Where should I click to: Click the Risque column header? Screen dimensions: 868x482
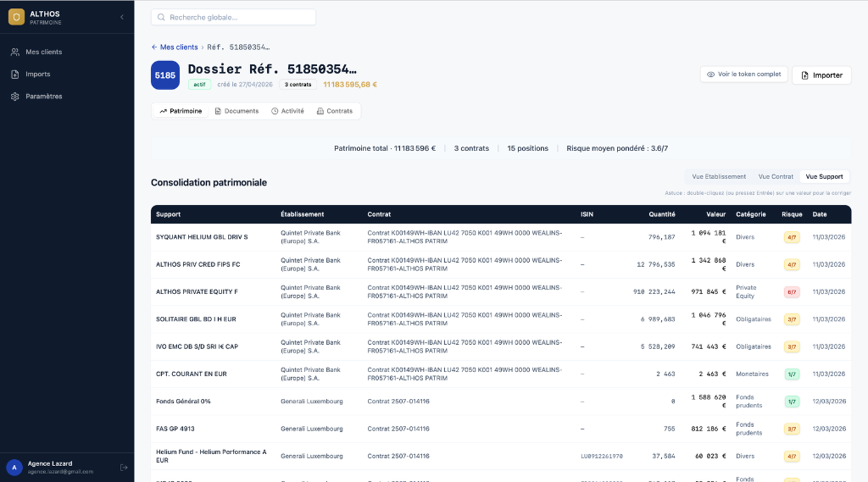pyautogui.click(x=792, y=214)
